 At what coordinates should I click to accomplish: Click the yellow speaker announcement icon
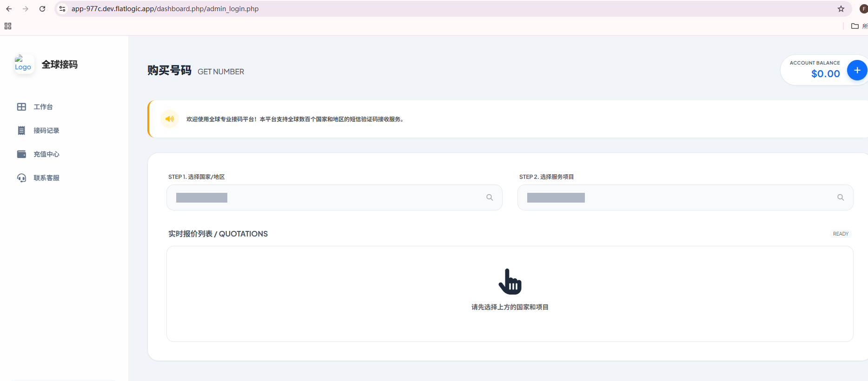170,119
